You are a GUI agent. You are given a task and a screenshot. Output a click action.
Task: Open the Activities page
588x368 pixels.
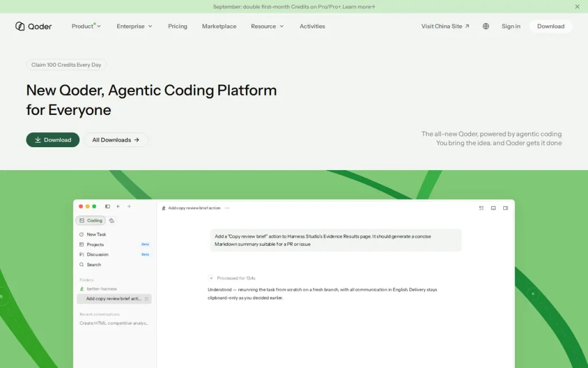click(312, 26)
